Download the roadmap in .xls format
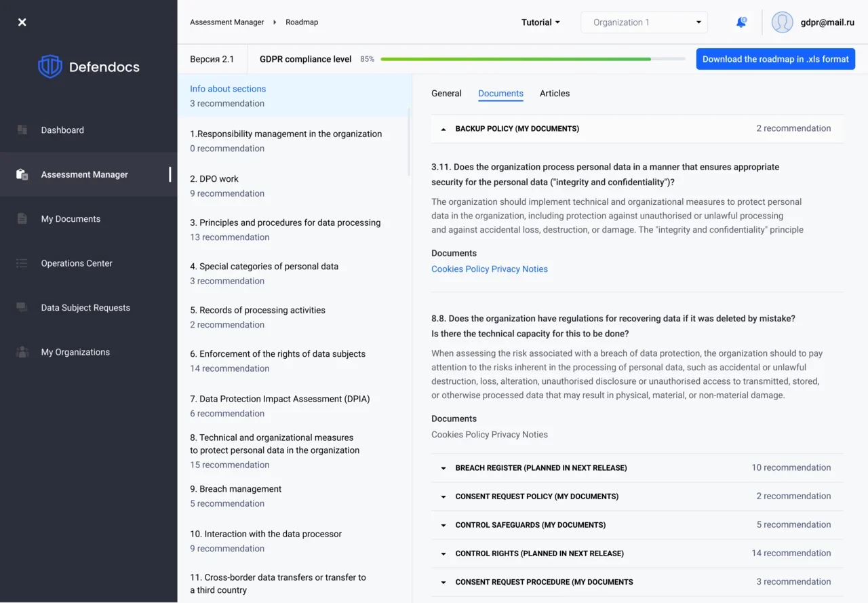This screenshot has width=868, height=603. tap(775, 59)
